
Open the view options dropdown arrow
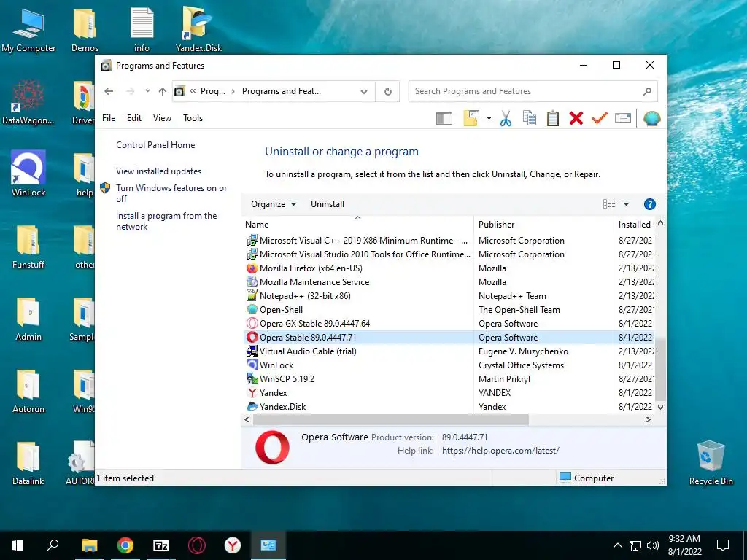click(626, 204)
